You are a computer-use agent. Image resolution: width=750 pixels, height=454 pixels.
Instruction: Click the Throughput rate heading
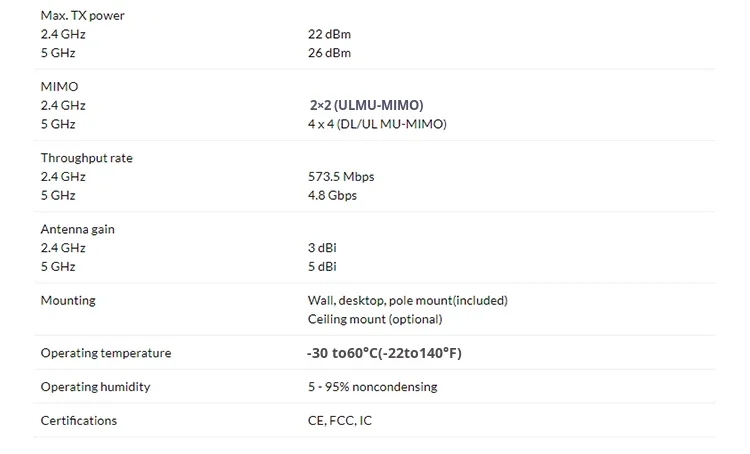point(86,158)
